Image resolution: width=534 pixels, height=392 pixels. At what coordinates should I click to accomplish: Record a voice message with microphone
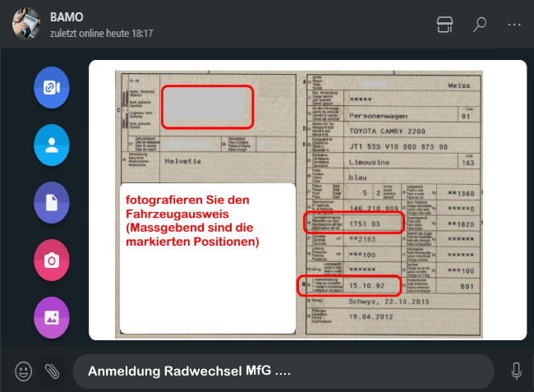click(x=516, y=371)
